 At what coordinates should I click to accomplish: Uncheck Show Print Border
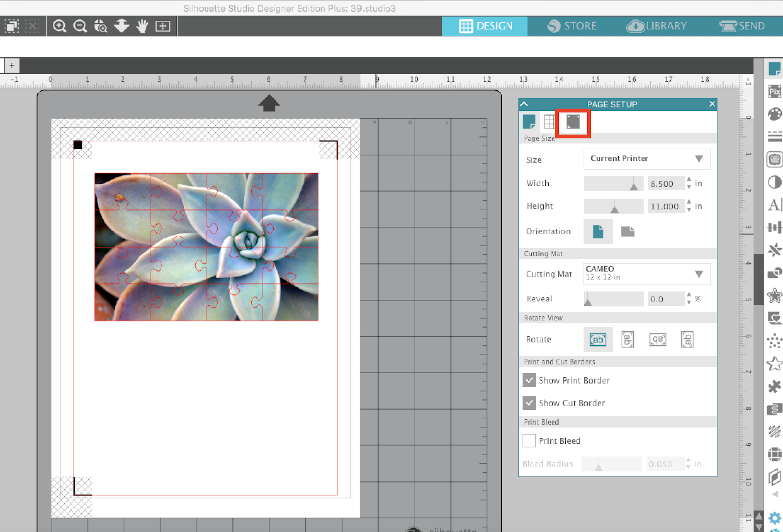click(529, 380)
